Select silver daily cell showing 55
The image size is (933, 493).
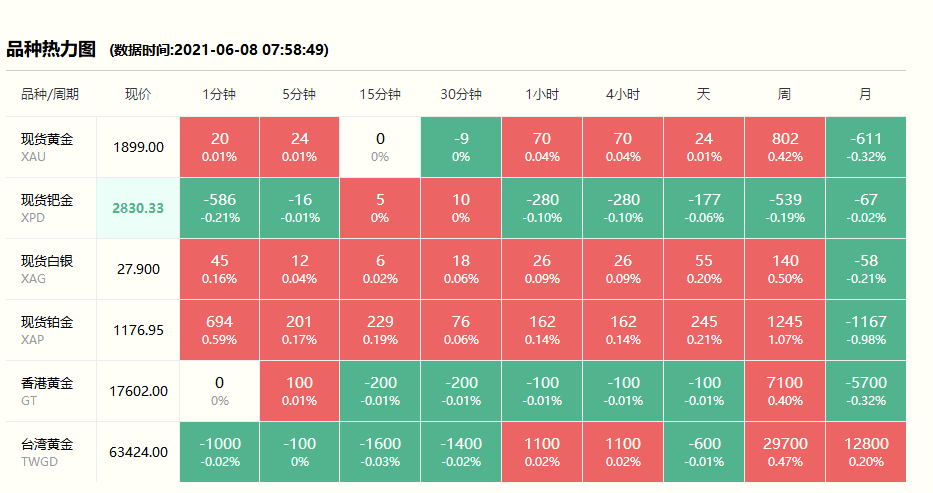click(703, 269)
